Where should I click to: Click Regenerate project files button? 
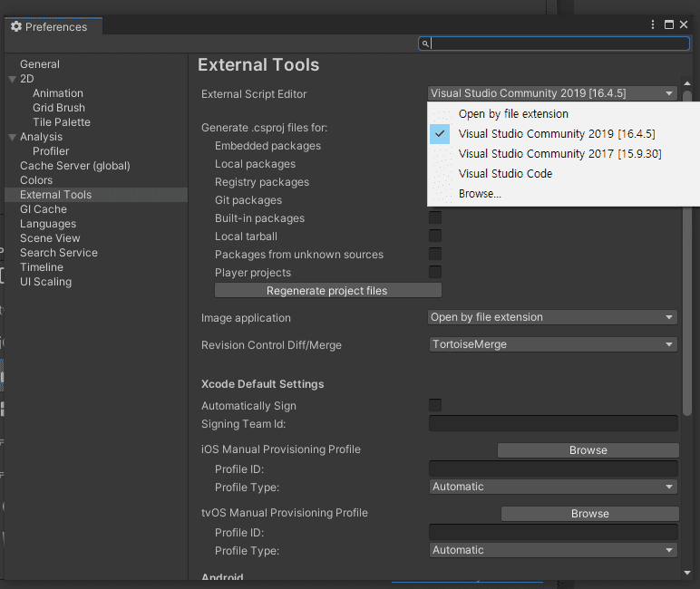pyautogui.click(x=328, y=291)
